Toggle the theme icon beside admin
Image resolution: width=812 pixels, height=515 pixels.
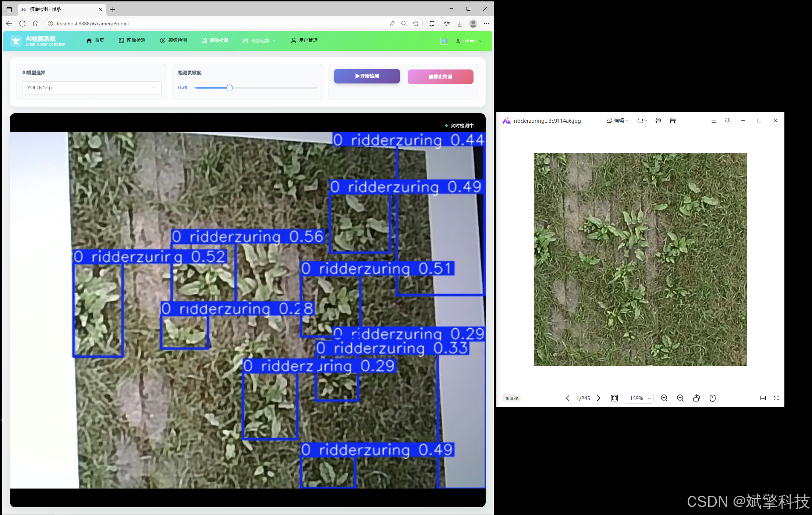[444, 41]
